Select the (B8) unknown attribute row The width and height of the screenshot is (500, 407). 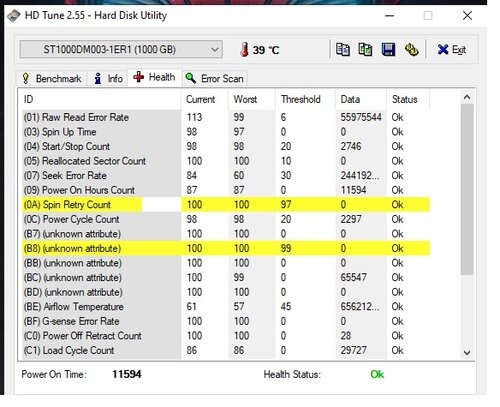[226, 248]
